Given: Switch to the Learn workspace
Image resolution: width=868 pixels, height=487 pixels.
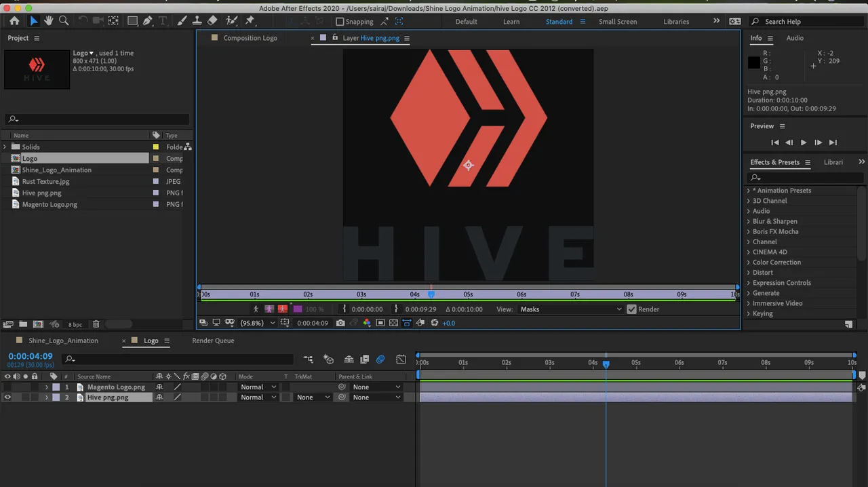Looking at the screenshot, I should tap(511, 22).
